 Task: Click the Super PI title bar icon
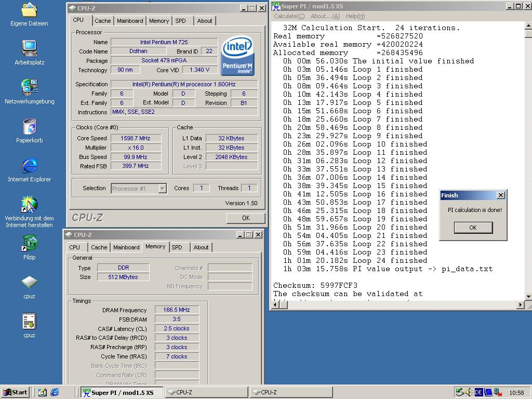[276, 6]
